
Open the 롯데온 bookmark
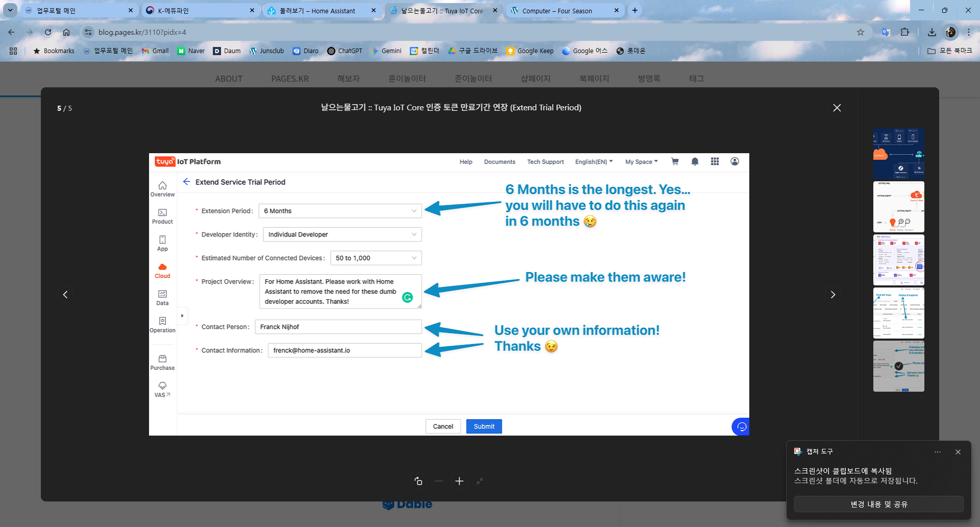pyautogui.click(x=631, y=51)
